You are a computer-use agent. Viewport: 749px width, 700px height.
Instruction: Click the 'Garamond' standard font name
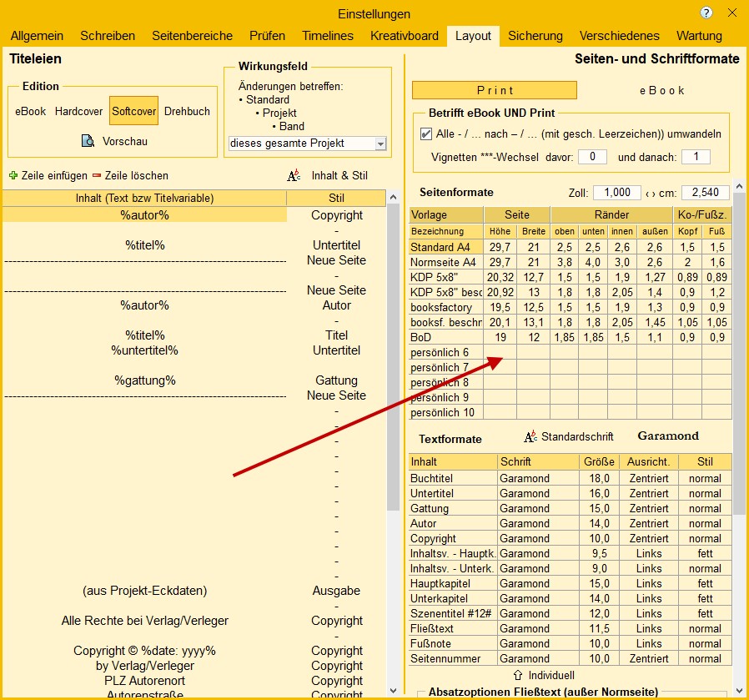coord(668,436)
